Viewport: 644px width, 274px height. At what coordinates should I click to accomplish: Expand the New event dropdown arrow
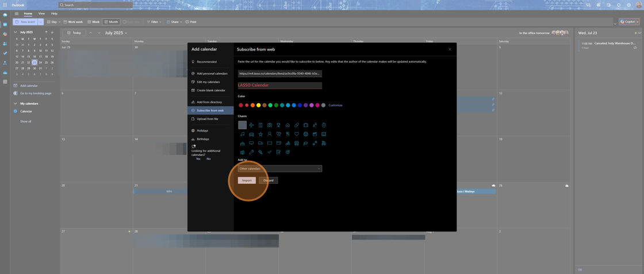[41, 22]
